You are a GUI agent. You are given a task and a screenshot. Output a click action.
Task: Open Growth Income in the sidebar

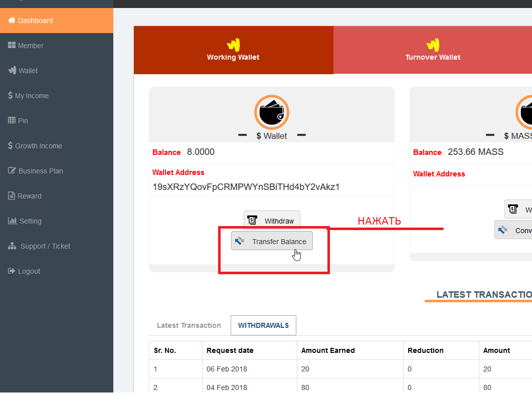tap(39, 146)
